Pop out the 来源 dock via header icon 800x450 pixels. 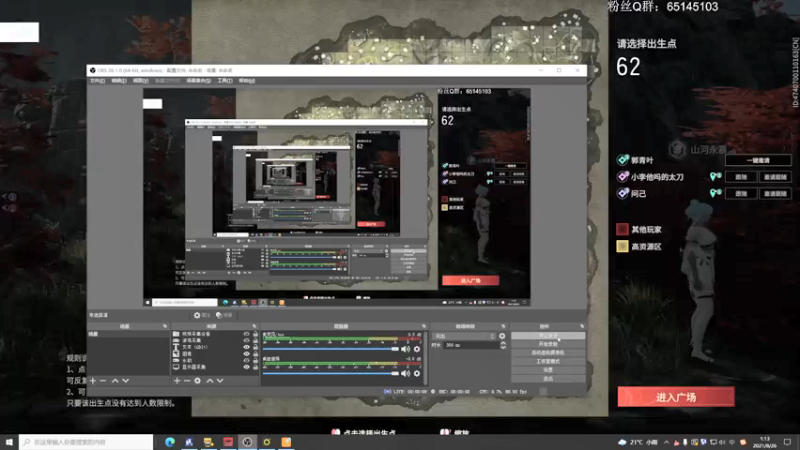point(254,326)
